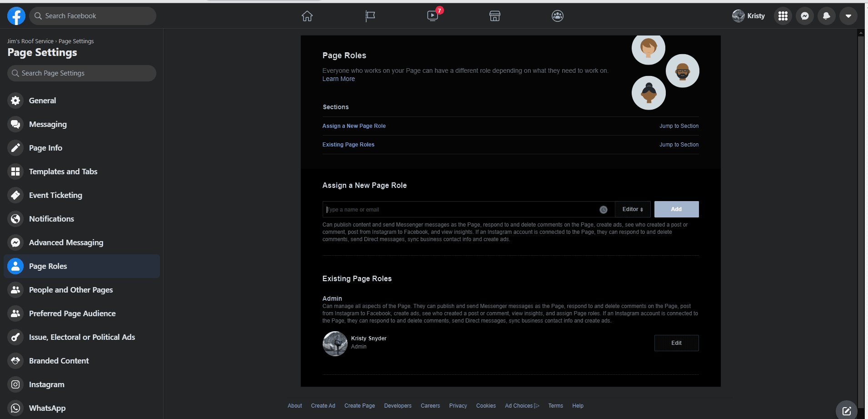Click the Learn More link
Viewport: 868px width, 419px height.
pyautogui.click(x=339, y=79)
